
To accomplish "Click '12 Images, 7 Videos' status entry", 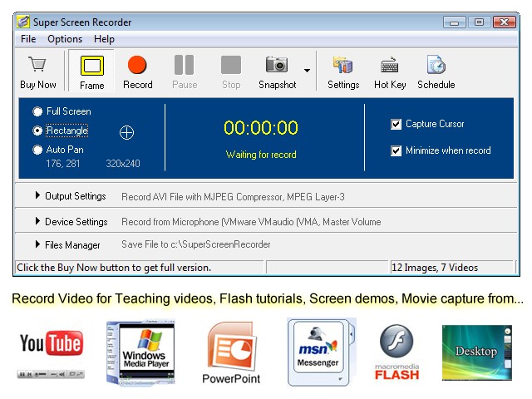I will tap(435, 268).
